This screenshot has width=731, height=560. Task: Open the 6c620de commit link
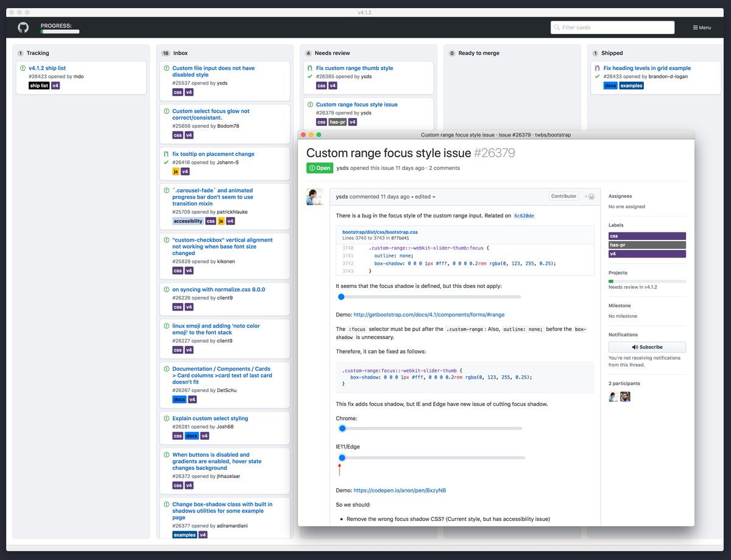point(524,215)
